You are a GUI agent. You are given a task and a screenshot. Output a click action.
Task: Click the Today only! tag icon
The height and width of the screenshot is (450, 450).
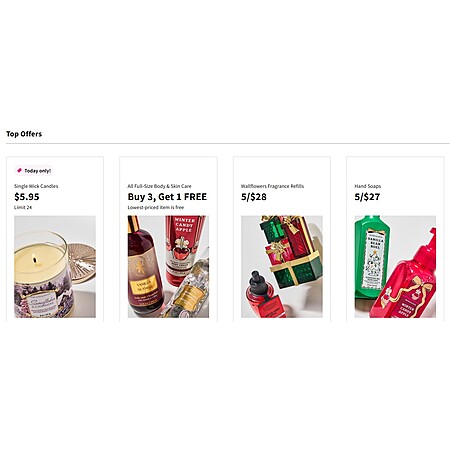19,170
